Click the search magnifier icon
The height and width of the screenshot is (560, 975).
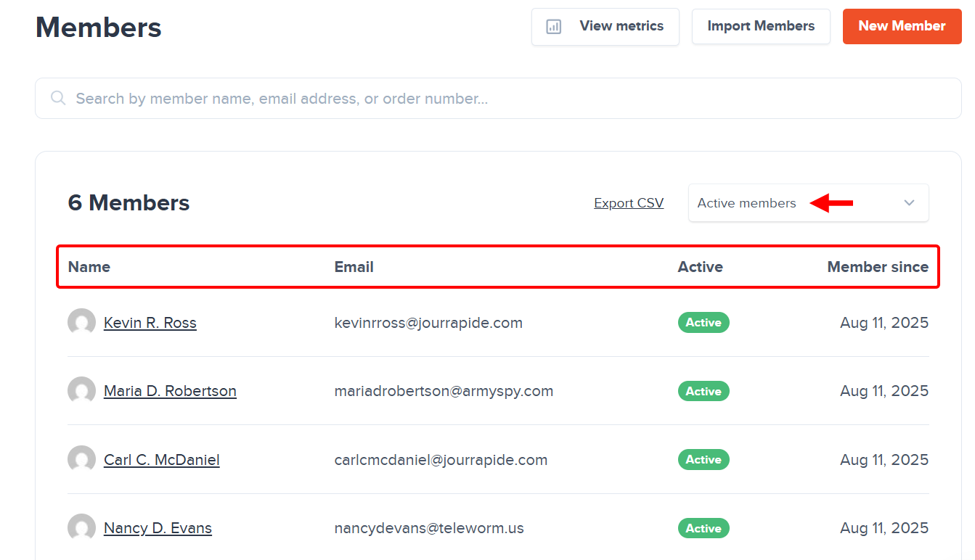[58, 98]
